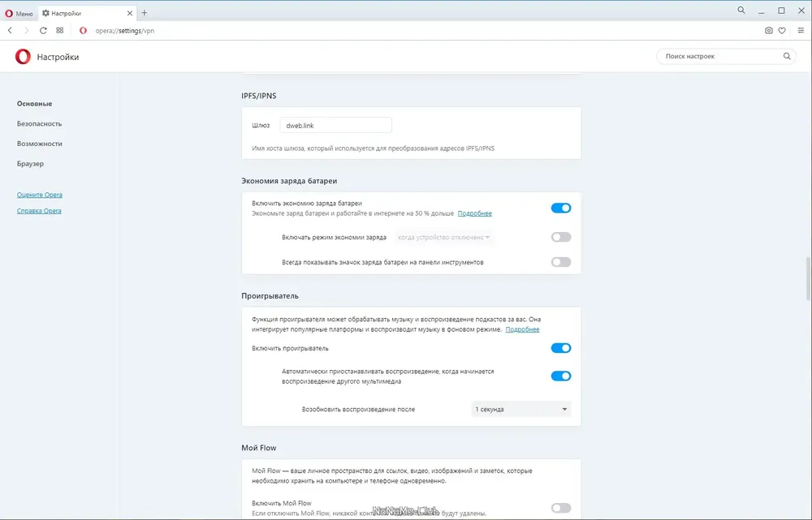Click the Opera logo beside Настройки

[x=23, y=57]
